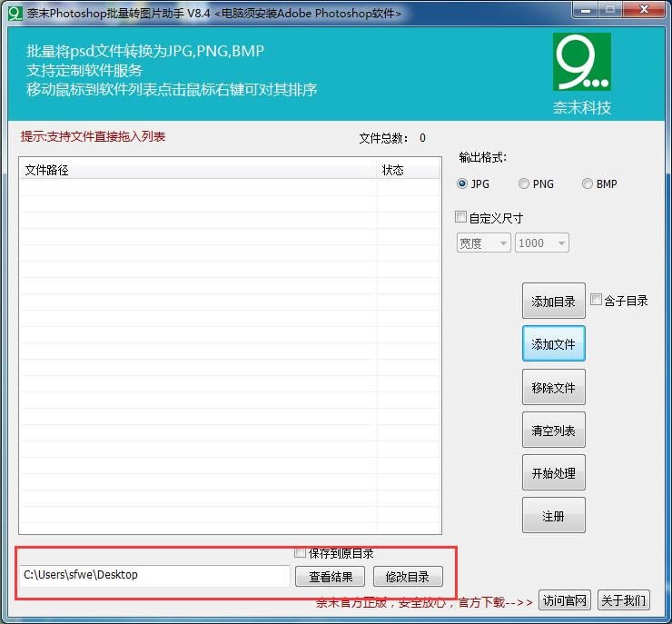Click the app icon in title bar
This screenshot has height=624, width=672.
pos(15,13)
